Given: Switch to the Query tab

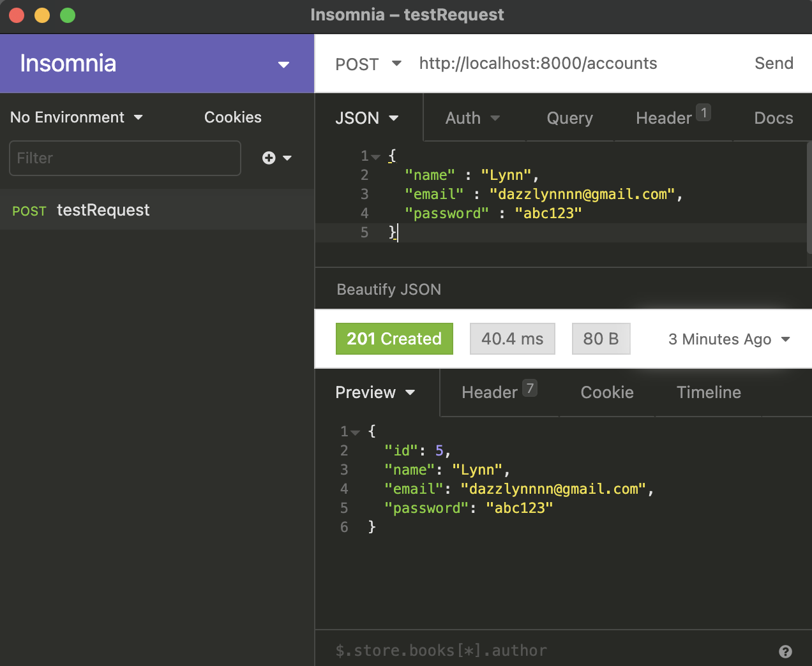Looking at the screenshot, I should coord(570,118).
